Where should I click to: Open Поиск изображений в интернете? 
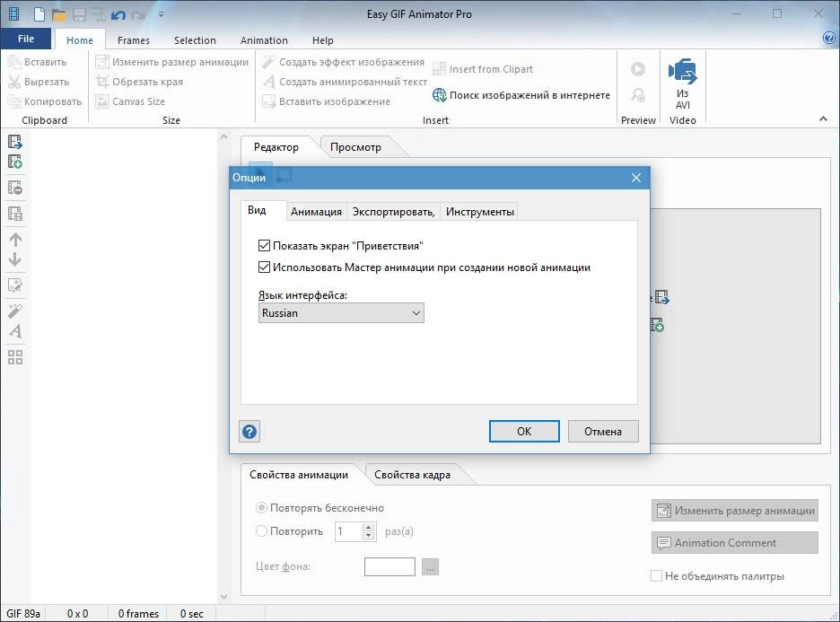[521, 95]
